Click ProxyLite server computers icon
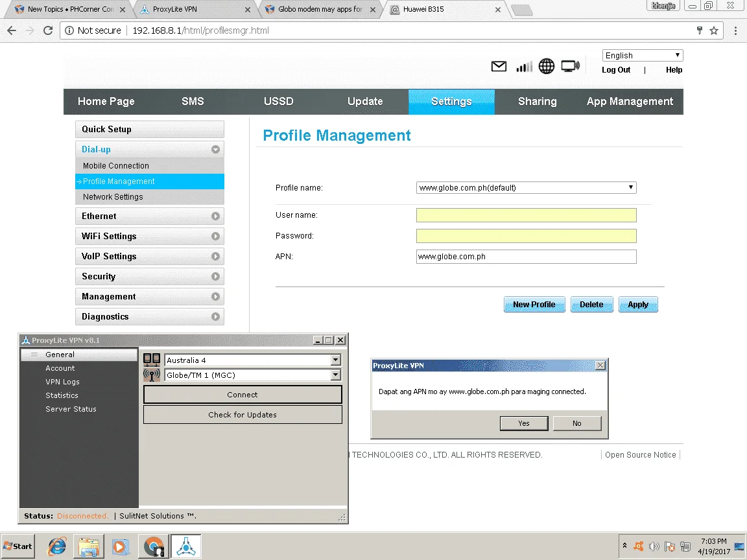 point(152,360)
